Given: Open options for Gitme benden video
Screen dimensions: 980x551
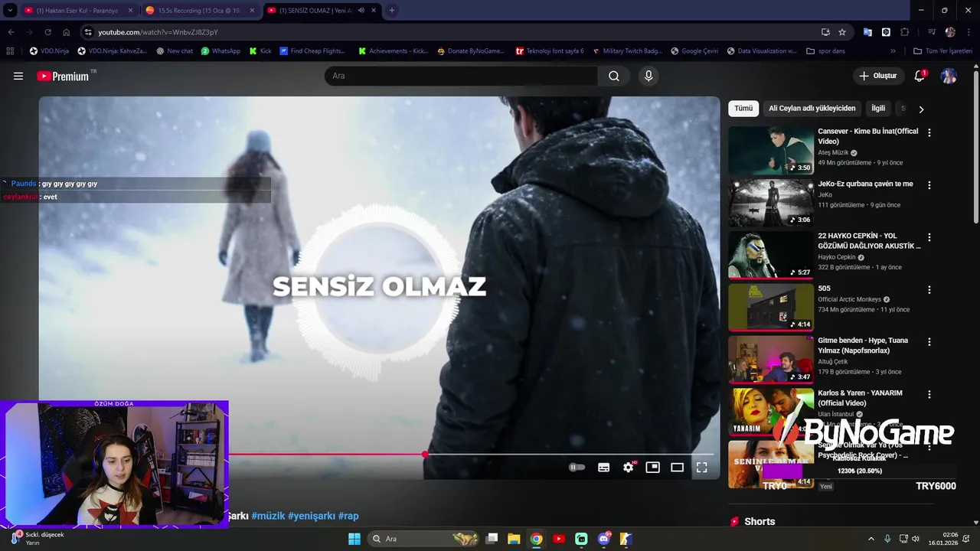Looking at the screenshot, I should (929, 342).
